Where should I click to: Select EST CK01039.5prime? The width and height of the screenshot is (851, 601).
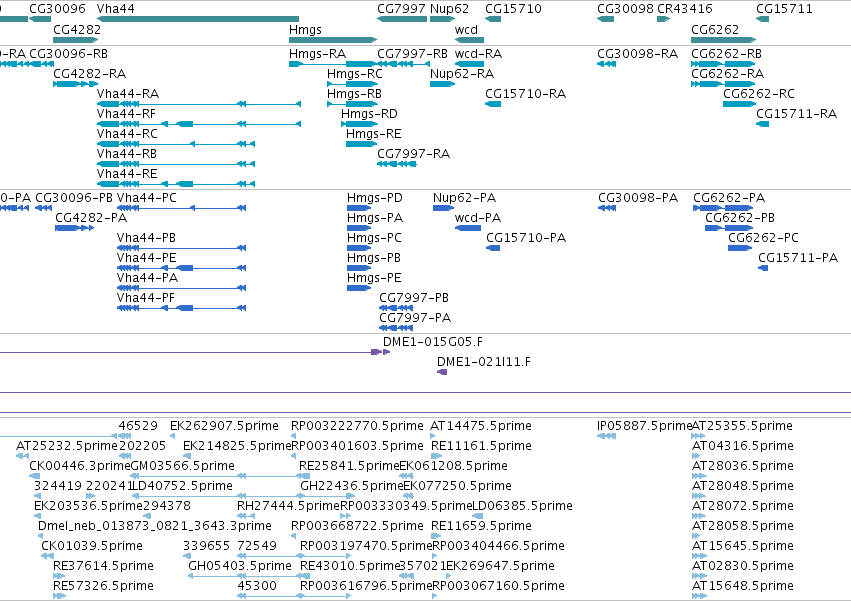pos(92,546)
